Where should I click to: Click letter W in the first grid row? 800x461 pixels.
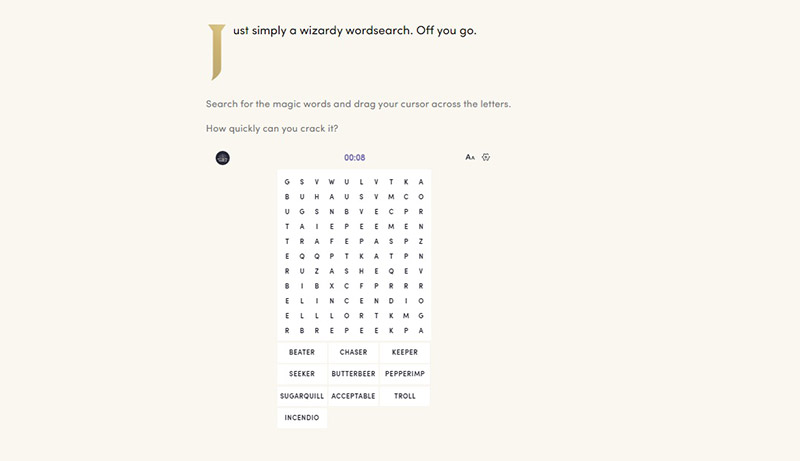(x=332, y=182)
